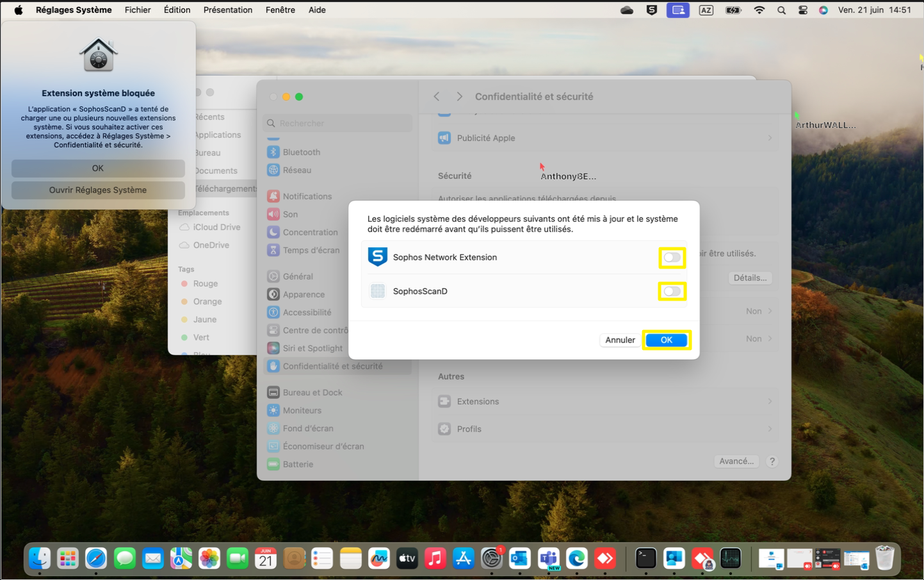Screen dimensions: 924x580
Task: Click Annuler in the extensions dialog
Action: pos(620,340)
